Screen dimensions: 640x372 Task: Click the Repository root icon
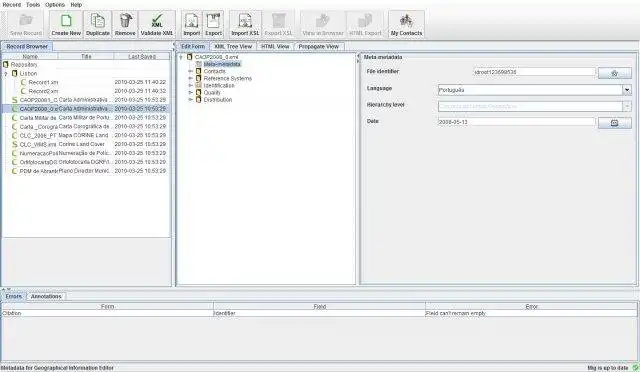pos(6,65)
